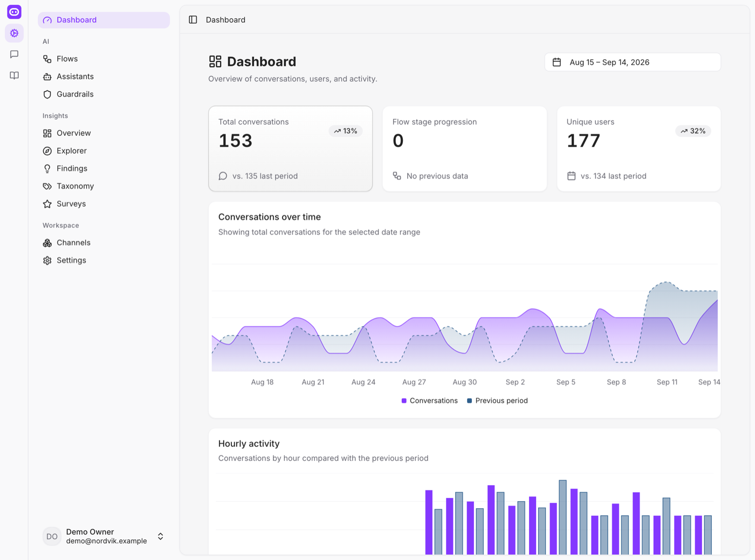This screenshot has height=560, width=755.
Task: Open Flows from the sidebar
Action: (x=104, y=59)
